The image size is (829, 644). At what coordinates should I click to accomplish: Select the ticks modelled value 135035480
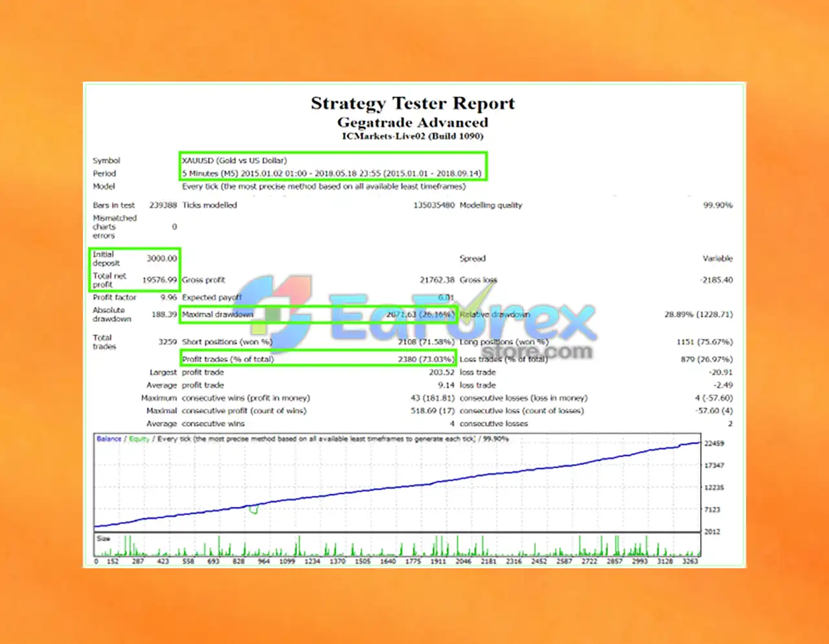pyautogui.click(x=434, y=205)
